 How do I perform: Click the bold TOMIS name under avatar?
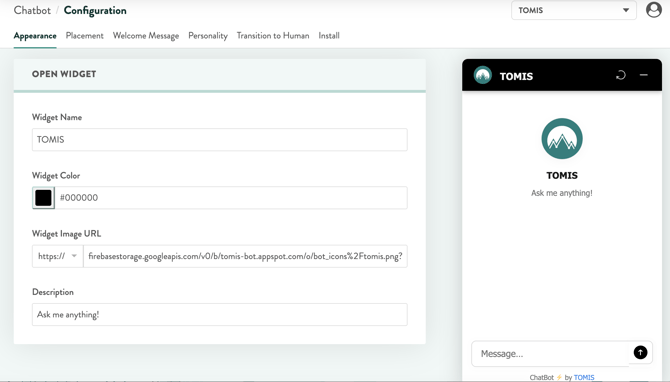point(562,176)
